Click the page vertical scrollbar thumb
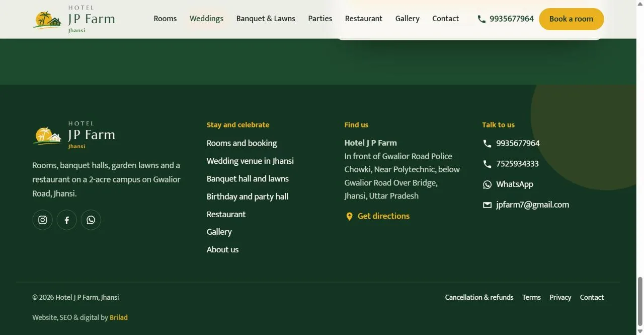Image resolution: width=644 pixels, height=335 pixels. 640,301
